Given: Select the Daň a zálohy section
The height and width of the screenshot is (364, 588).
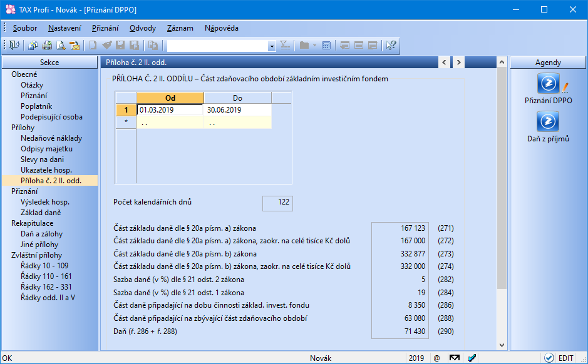Looking at the screenshot, I should click(41, 234).
